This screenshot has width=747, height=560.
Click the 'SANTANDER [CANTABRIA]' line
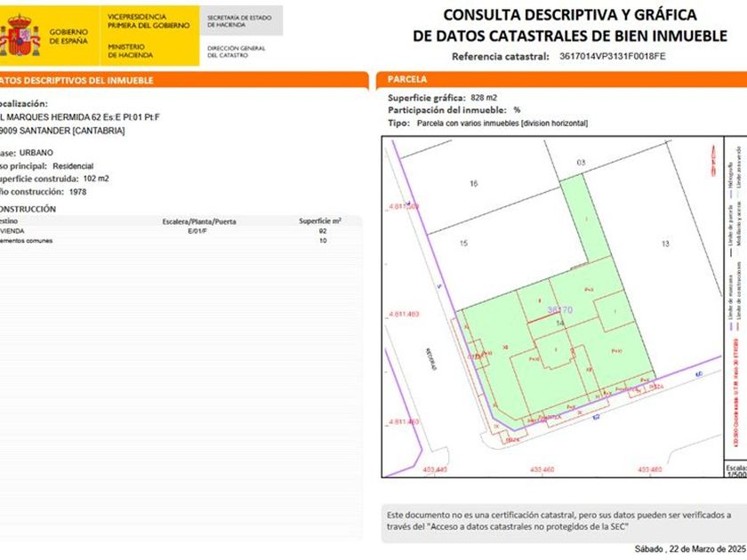(x=72, y=131)
